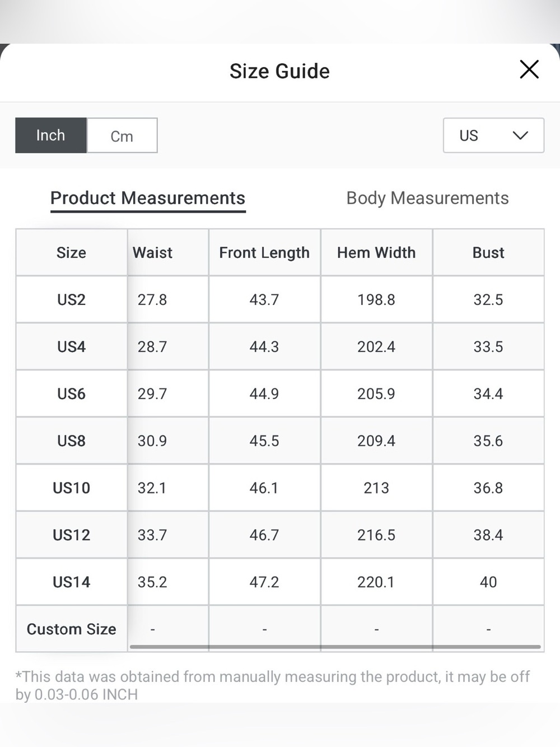Image resolution: width=560 pixels, height=747 pixels.
Task: Select the Body Measurements tab
Action: (x=427, y=198)
